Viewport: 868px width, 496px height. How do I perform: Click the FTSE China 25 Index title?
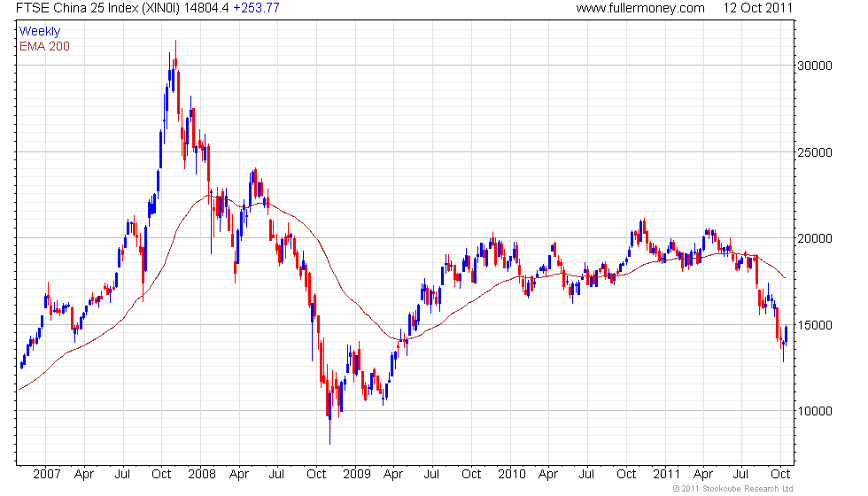(x=97, y=8)
